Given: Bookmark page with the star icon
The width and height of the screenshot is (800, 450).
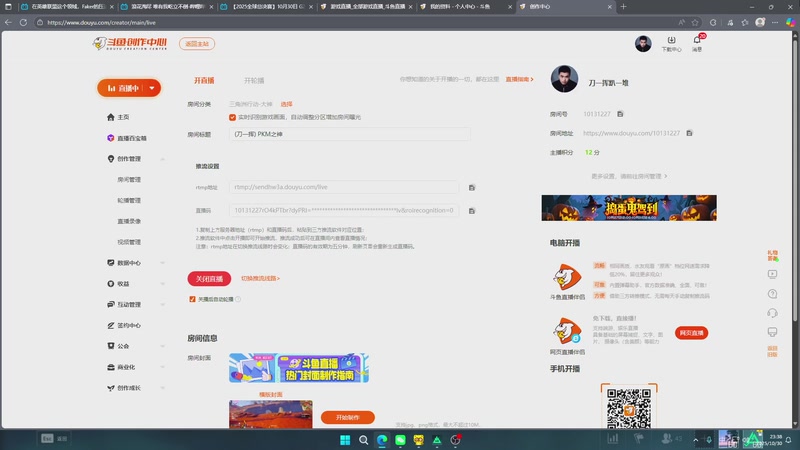Looking at the screenshot, I should click(x=695, y=22).
